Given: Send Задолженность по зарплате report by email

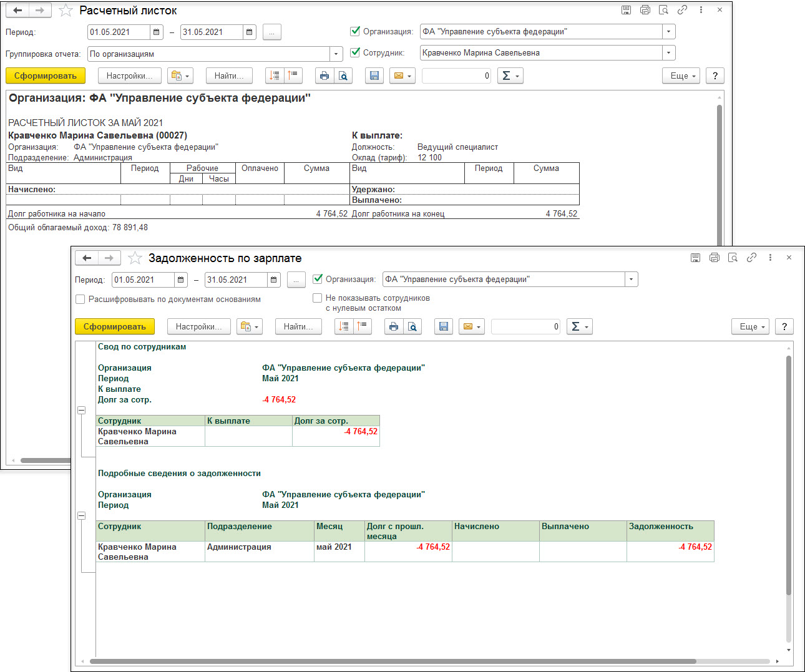Looking at the screenshot, I should [x=472, y=326].
